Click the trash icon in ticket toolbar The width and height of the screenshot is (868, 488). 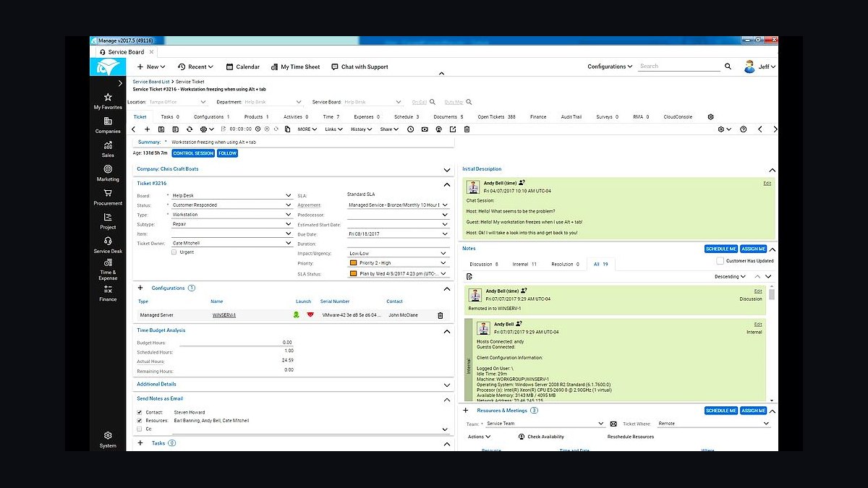(467, 129)
